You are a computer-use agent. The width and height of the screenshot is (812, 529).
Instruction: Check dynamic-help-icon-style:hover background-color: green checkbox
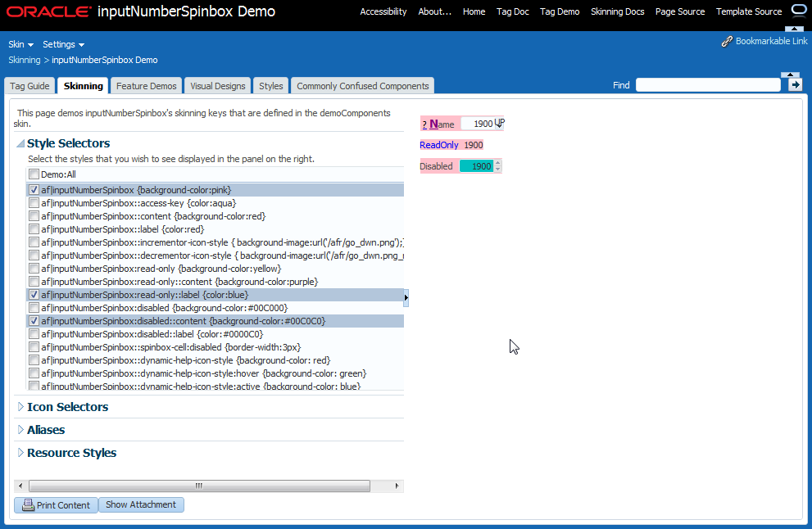34,373
